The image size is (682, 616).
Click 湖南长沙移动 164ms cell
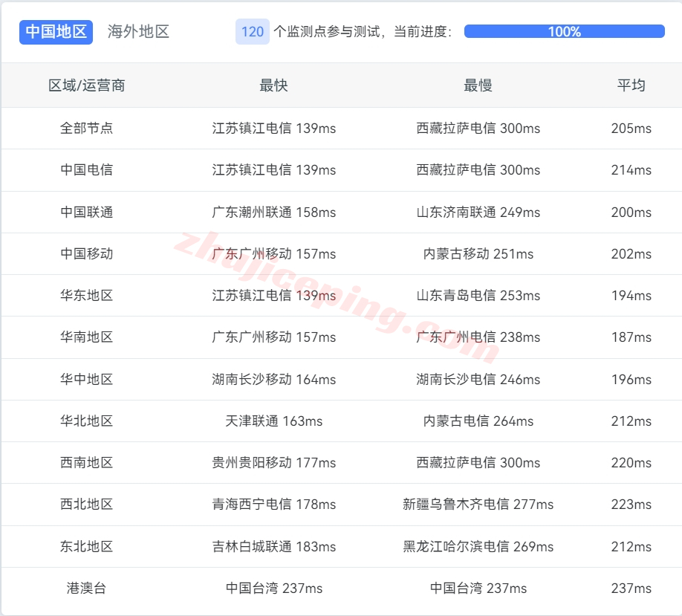click(273, 380)
